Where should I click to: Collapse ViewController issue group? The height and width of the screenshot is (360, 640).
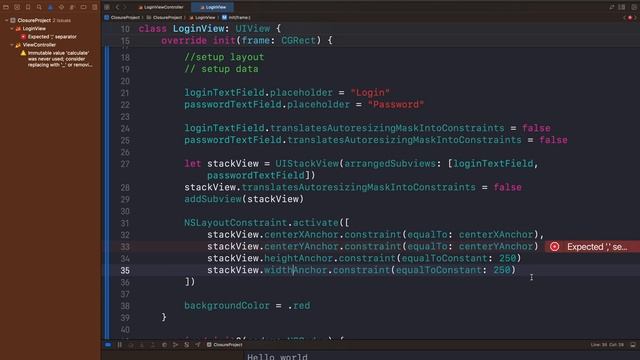(12, 45)
